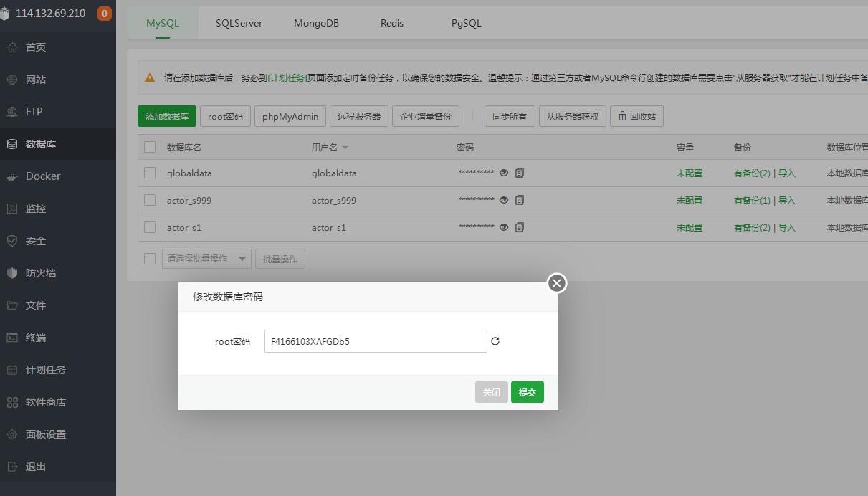The width and height of the screenshot is (868, 496).
Task: Go to the firewall page in sidebar
Action: click(41, 273)
